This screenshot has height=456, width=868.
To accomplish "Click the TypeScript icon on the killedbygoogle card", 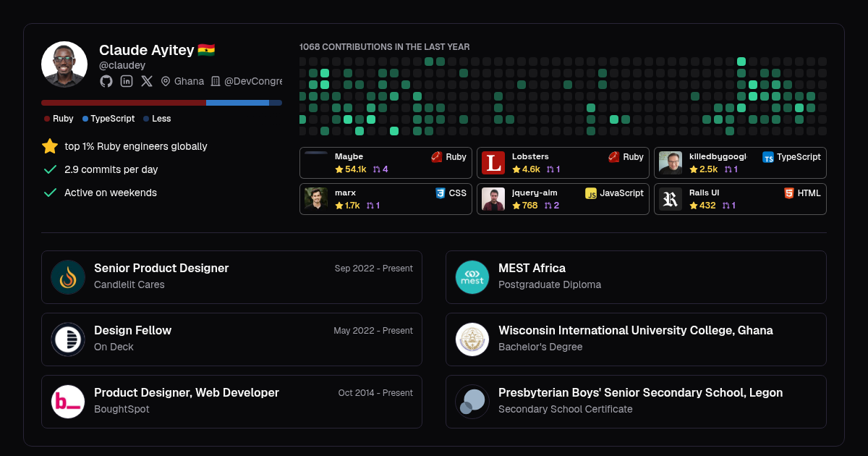I will coord(768,157).
